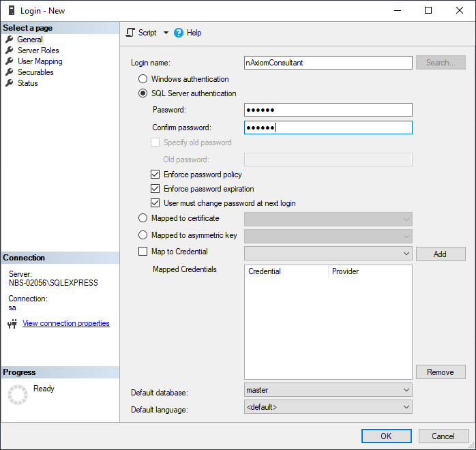
Task: Click the wrench icon beside Status
Action: (10, 83)
